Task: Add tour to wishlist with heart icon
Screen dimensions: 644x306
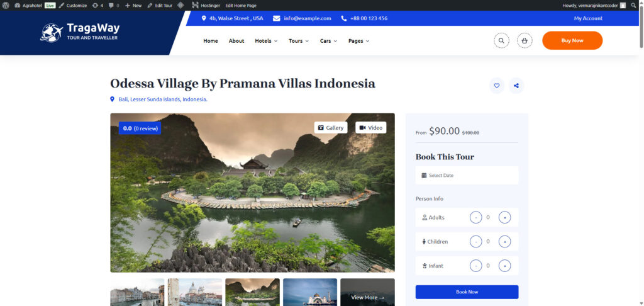Action: point(497,86)
